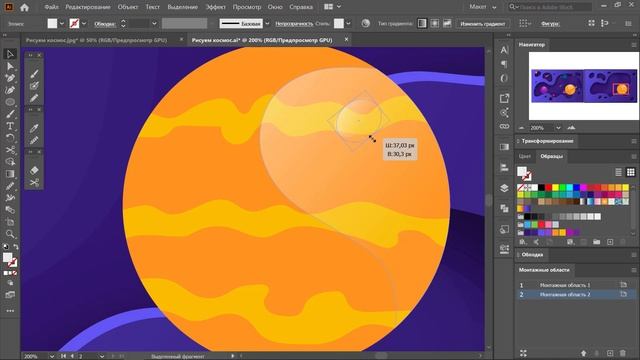
Task: Switch to the Цвет panel tab
Action: (525, 156)
